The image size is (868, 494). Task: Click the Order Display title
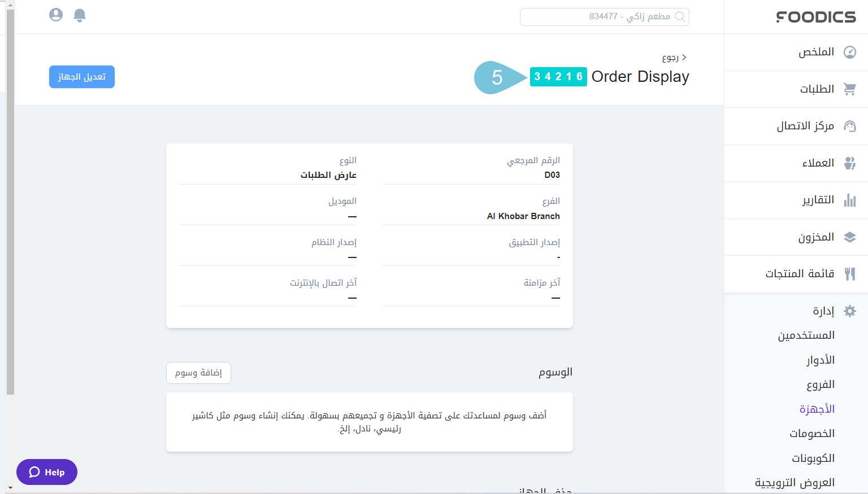coord(640,77)
